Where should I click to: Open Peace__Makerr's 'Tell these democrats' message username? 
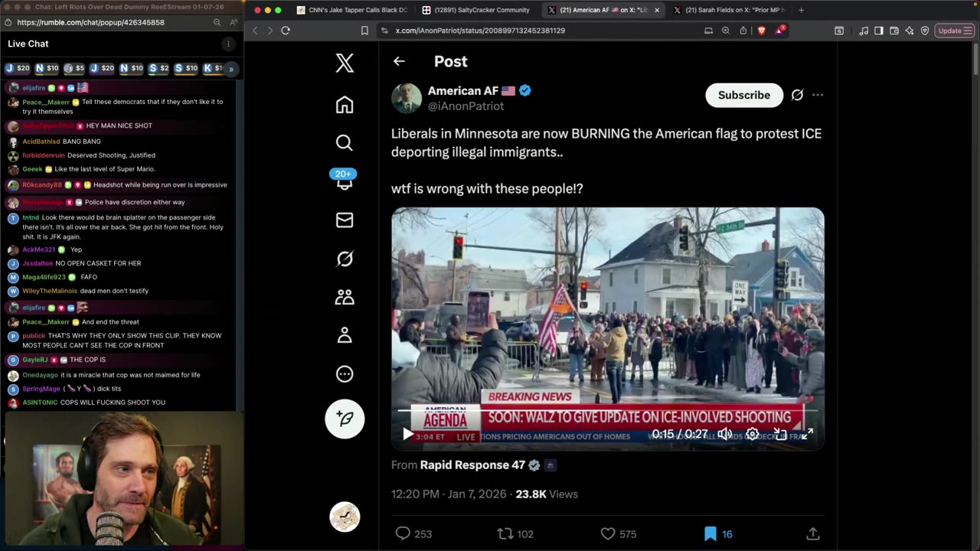(46, 102)
